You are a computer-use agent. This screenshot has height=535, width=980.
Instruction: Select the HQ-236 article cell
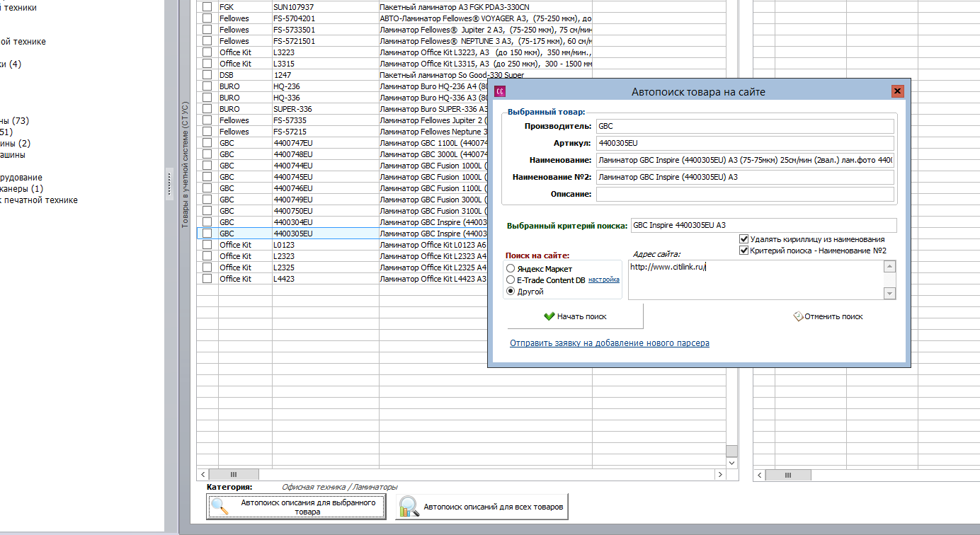(x=326, y=86)
